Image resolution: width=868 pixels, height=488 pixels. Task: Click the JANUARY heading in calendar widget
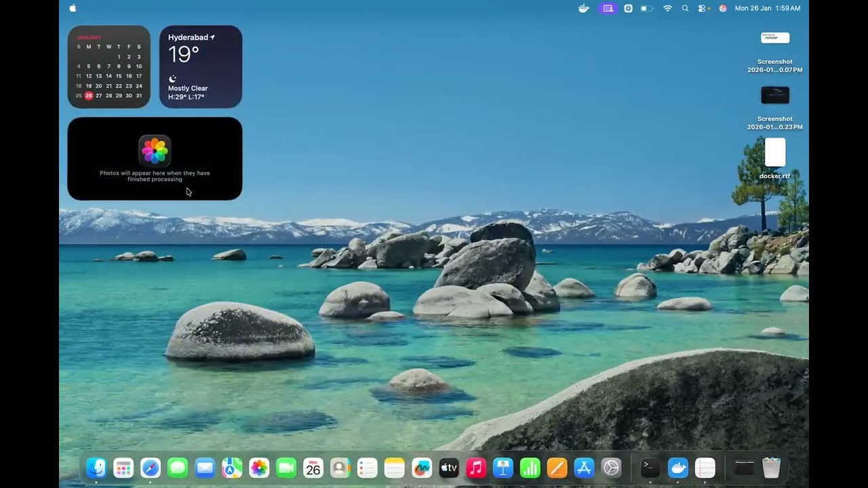pyautogui.click(x=89, y=37)
